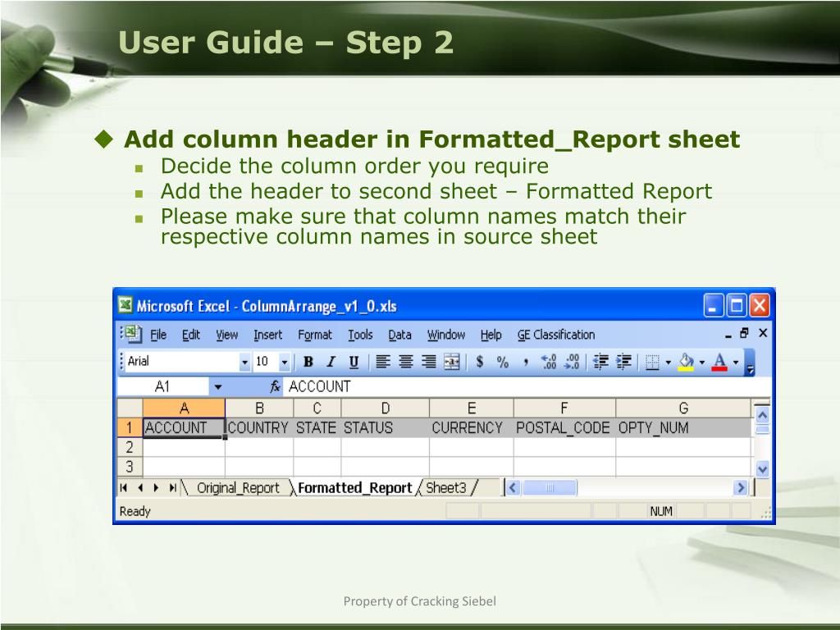Restore the workbook window in menu bar

[x=744, y=333]
